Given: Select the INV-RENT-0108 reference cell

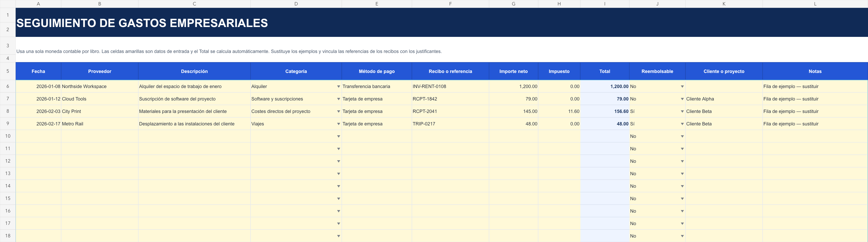Looking at the screenshot, I should (450, 86).
